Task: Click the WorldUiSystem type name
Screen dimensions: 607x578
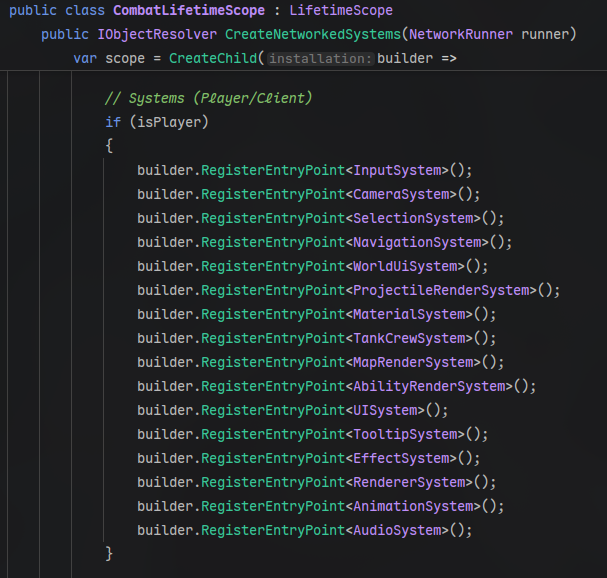Action: (405, 266)
